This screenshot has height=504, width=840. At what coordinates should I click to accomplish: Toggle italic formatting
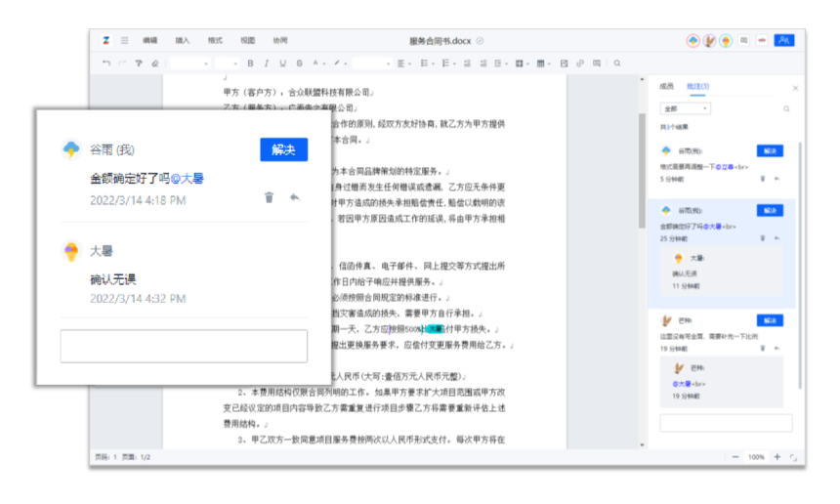[267, 63]
